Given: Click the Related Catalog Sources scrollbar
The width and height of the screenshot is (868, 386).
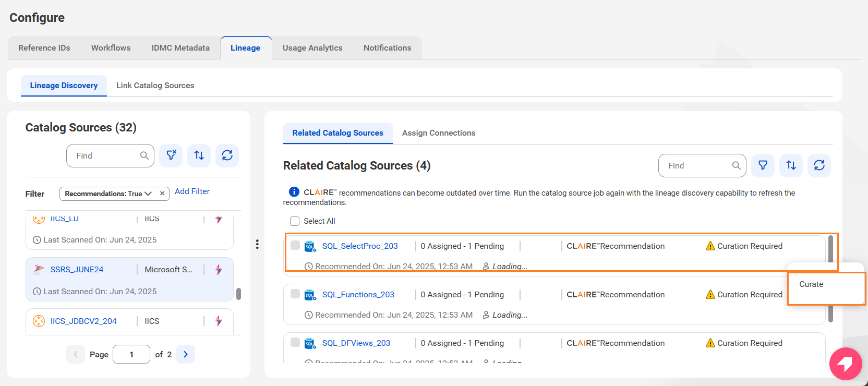Looking at the screenshot, I should pos(830,279).
